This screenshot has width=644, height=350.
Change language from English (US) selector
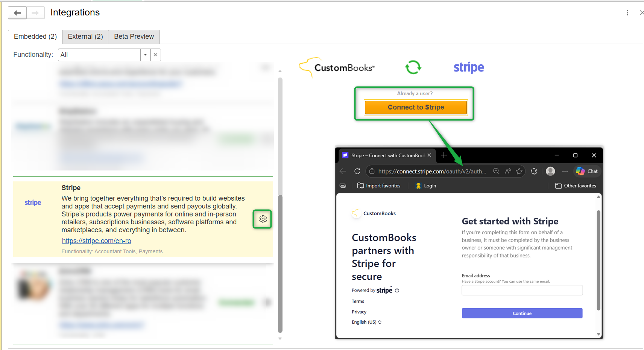367,322
